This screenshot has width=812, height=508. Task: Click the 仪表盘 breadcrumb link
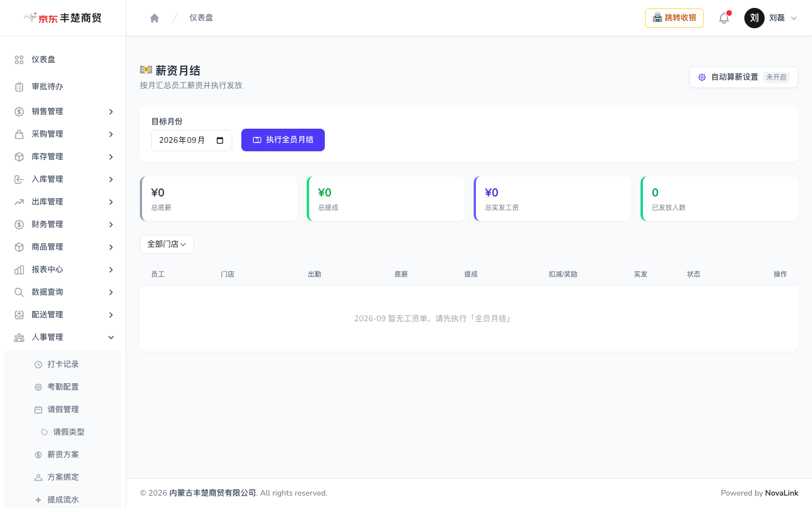click(x=201, y=18)
